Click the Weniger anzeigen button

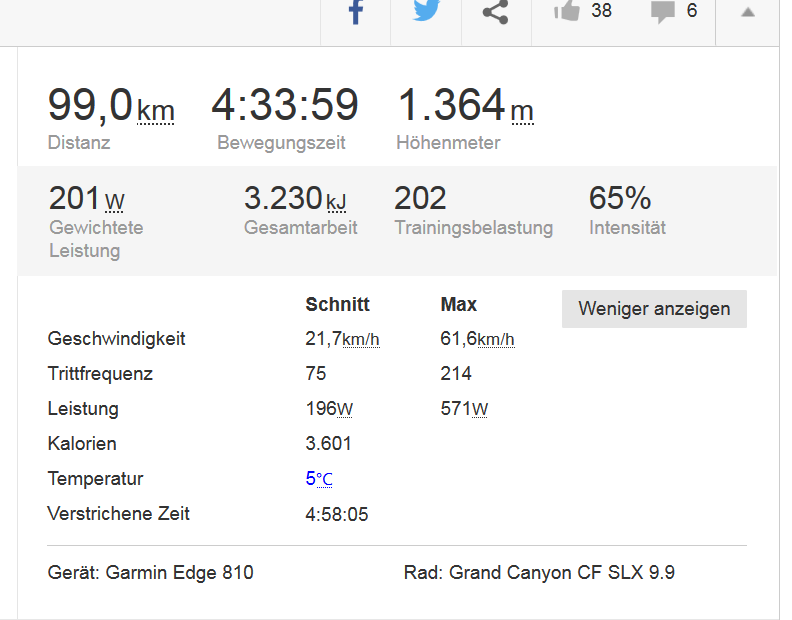pyautogui.click(x=654, y=309)
